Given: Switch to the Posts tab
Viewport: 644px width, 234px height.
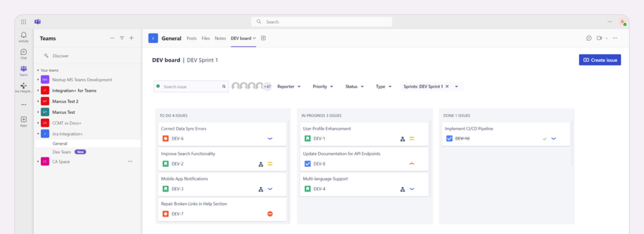Looking at the screenshot, I should 192,38.
